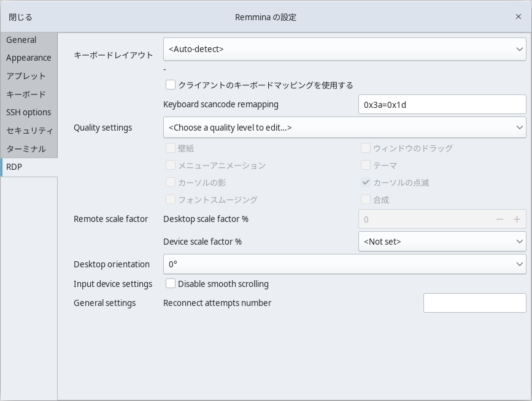532x401 pixels.
Task: Enable the ウィンドウのドラッグ checkbox
Action: tap(366, 148)
